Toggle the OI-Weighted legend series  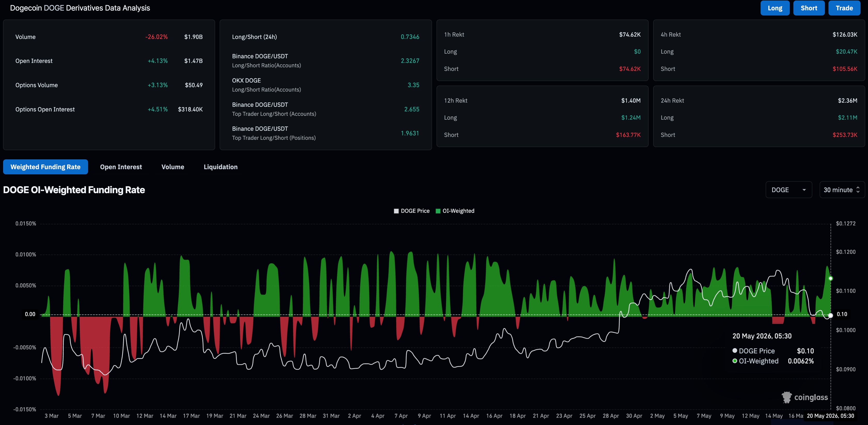[455, 211]
